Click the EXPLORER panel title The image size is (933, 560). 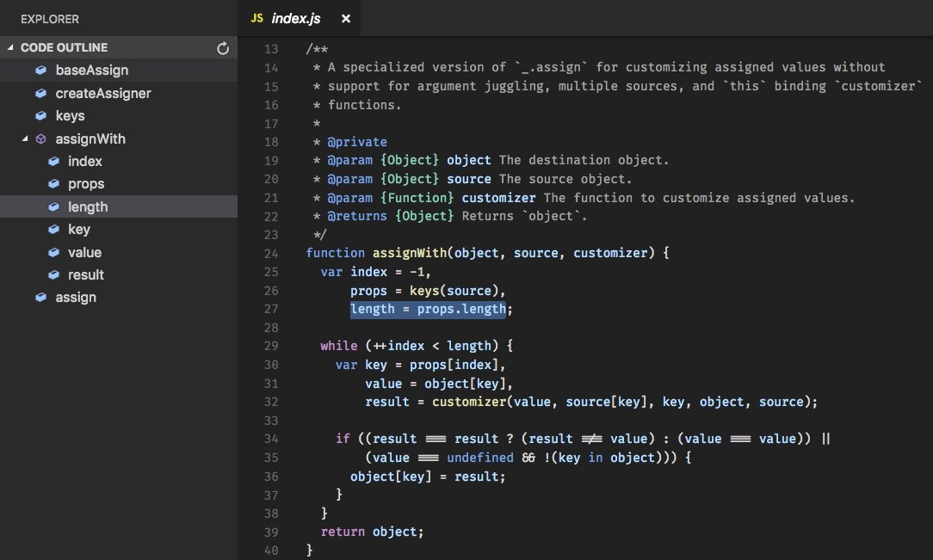[49, 19]
